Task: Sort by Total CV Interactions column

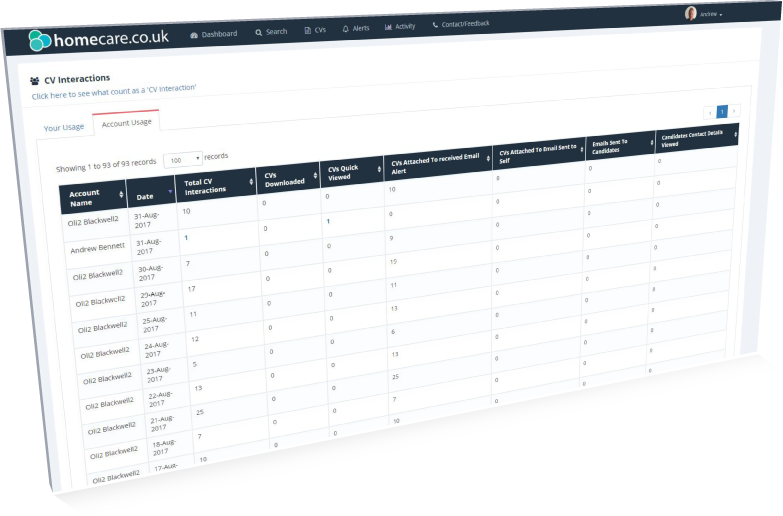Action: tap(216, 184)
